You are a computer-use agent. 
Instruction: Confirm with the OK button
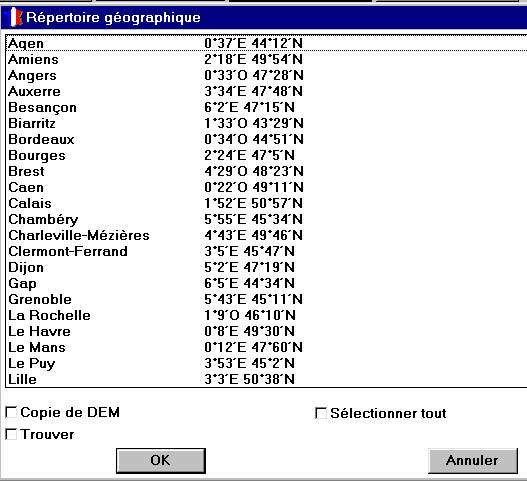click(161, 460)
